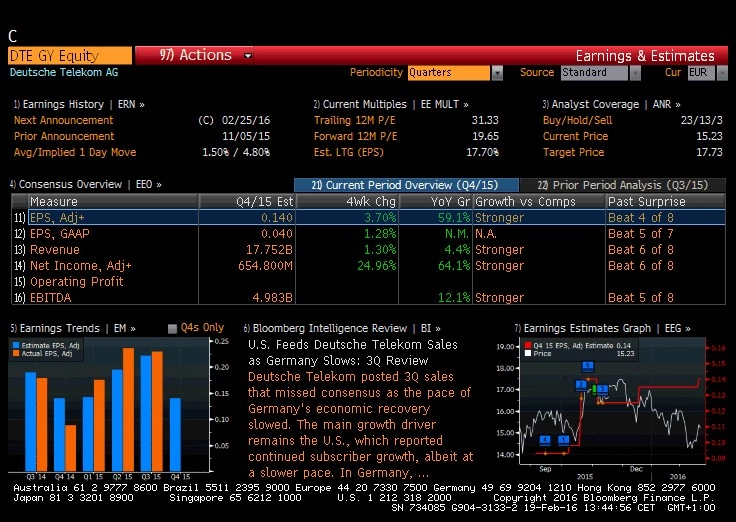736x522 pixels.
Task: Select the 16) EBITDA measure row
Action: point(368,298)
